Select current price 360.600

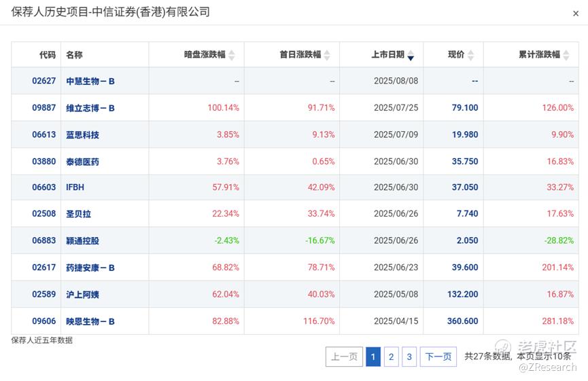click(x=463, y=321)
